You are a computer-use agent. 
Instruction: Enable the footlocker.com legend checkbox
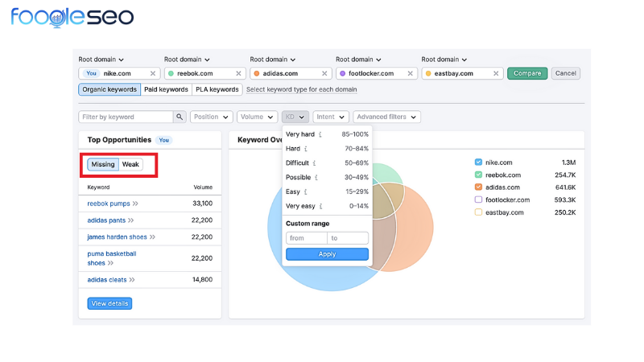pyautogui.click(x=478, y=200)
